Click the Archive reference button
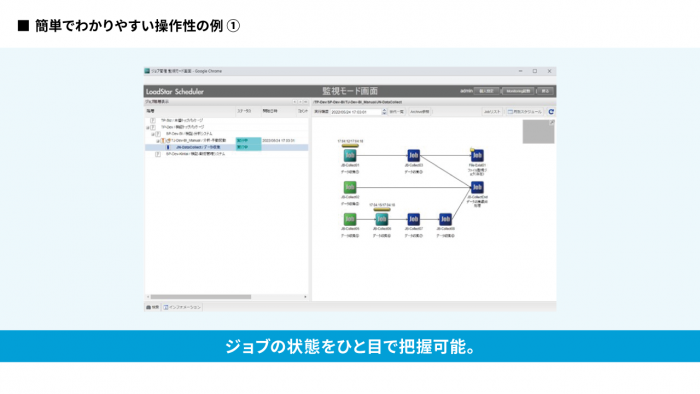This screenshot has height=394, width=700. [420, 112]
